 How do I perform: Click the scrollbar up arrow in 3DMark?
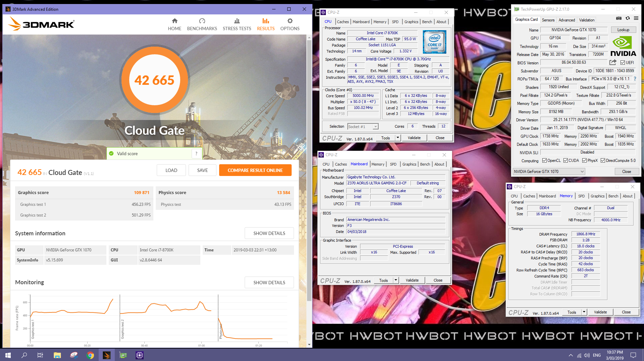point(309,37)
